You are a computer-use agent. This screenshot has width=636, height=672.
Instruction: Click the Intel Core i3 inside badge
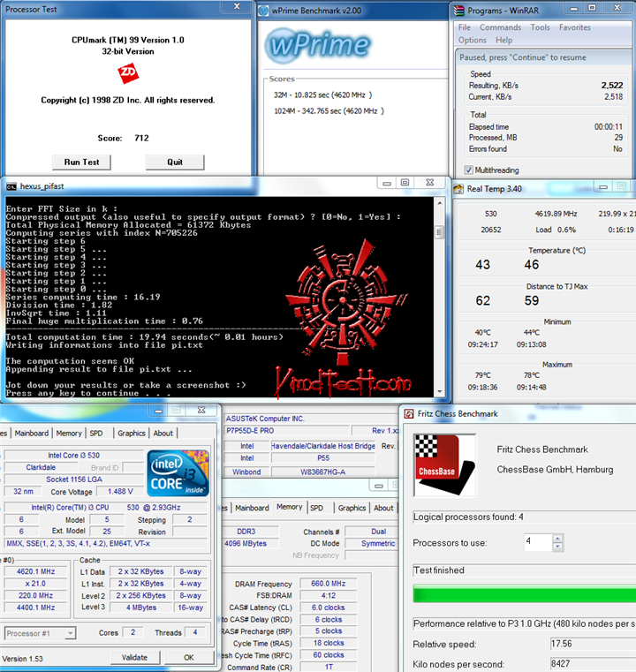coord(178,473)
